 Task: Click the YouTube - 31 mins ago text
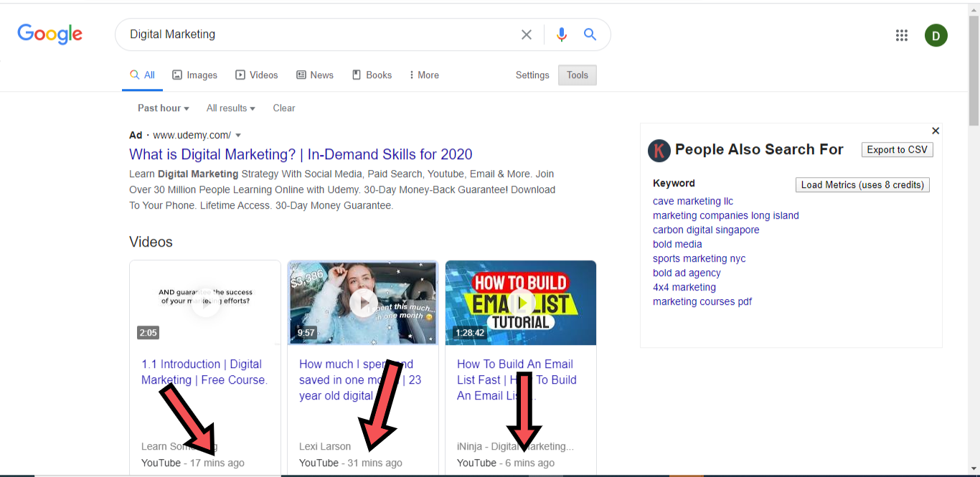350,463
